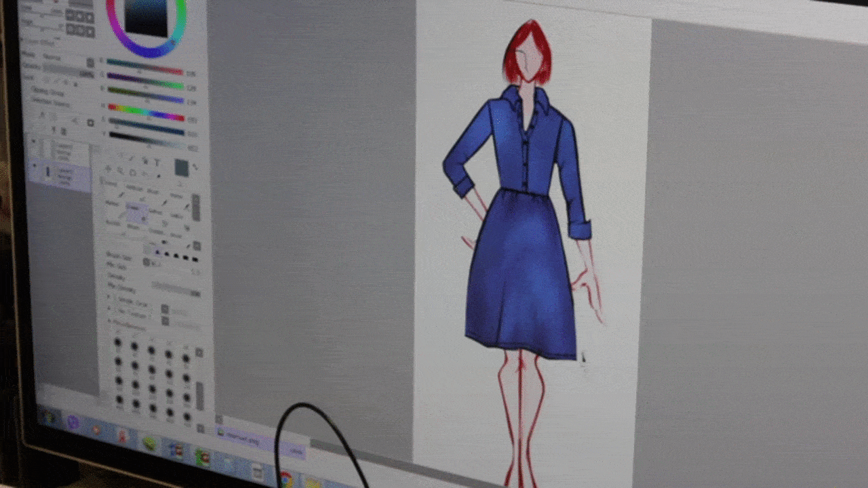Click the Windows Start button
This screenshot has width=868, height=488.
[49, 415]
